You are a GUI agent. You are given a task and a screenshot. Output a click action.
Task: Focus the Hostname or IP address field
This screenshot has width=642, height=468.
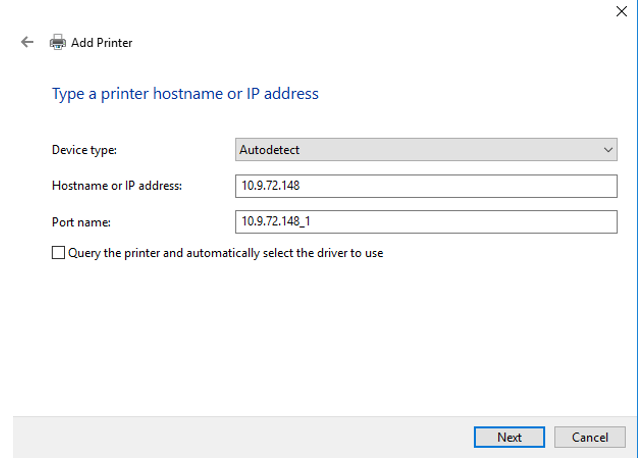click(425, 186)
